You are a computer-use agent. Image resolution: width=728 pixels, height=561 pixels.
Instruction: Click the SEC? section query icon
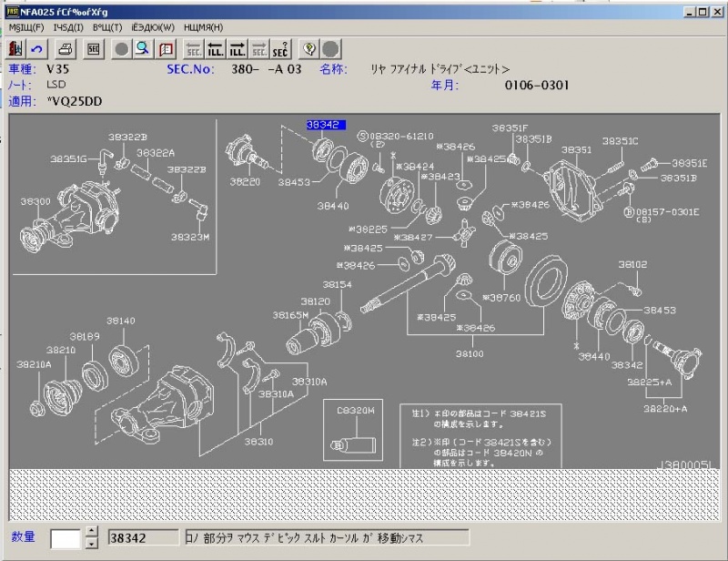pyautogui.click(x=281, y=48)
